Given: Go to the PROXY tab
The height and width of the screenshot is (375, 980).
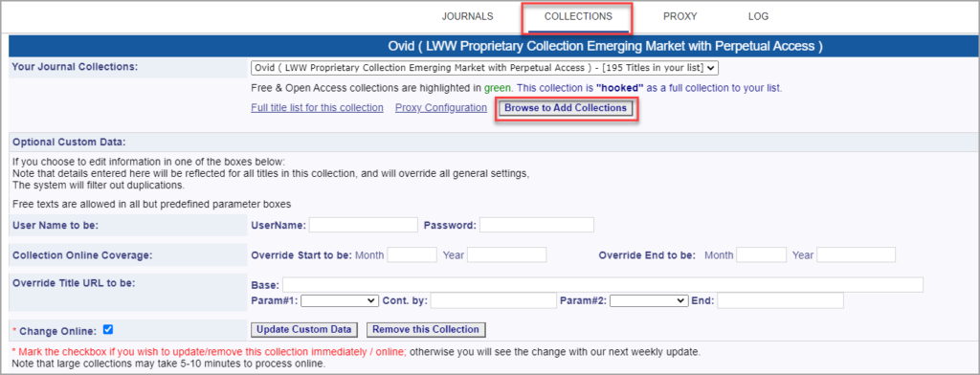Looking at the screenshot, I should [680, 17].
